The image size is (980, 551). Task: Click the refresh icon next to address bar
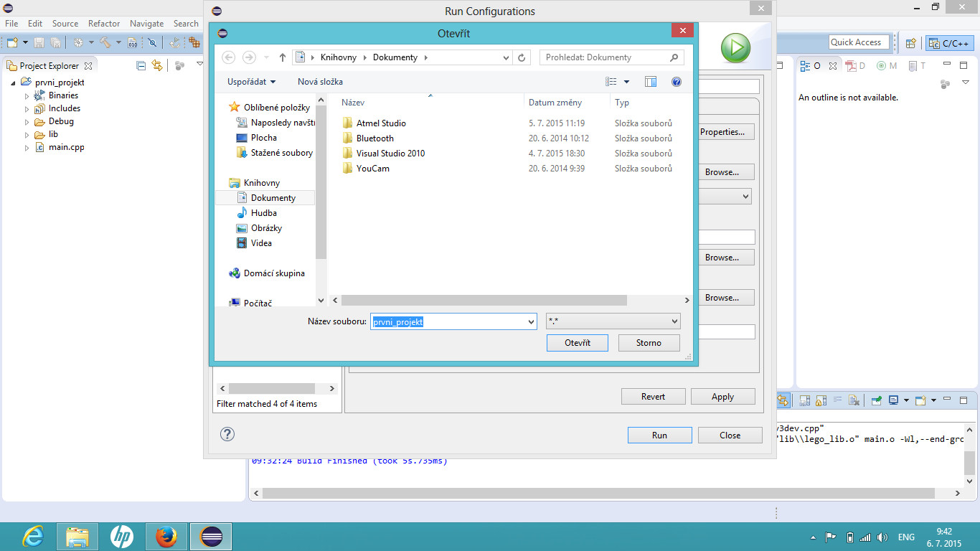(522, 57)
